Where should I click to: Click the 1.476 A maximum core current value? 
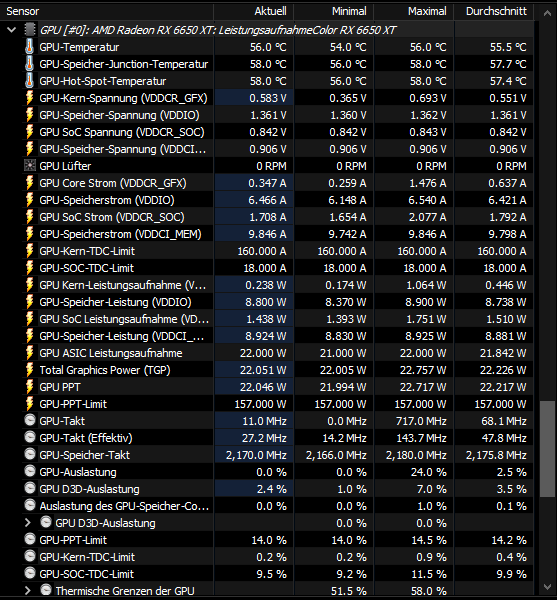pyautogui.click(x=428, y=183)
